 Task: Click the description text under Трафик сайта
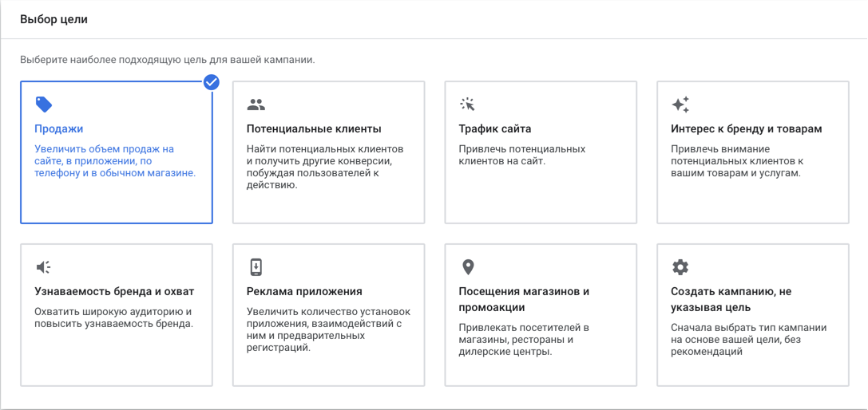[522, 156]
